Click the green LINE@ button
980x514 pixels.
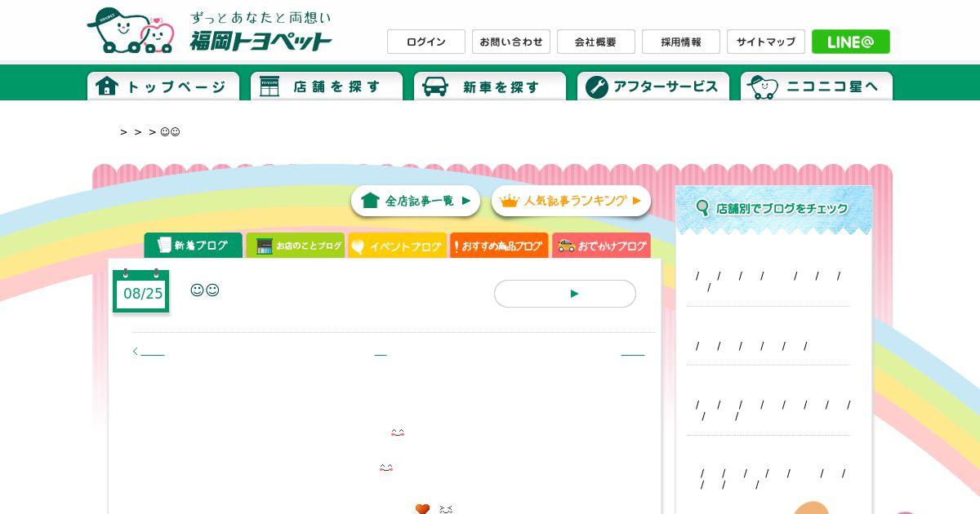pyautogui.click(x=851, y=42)
